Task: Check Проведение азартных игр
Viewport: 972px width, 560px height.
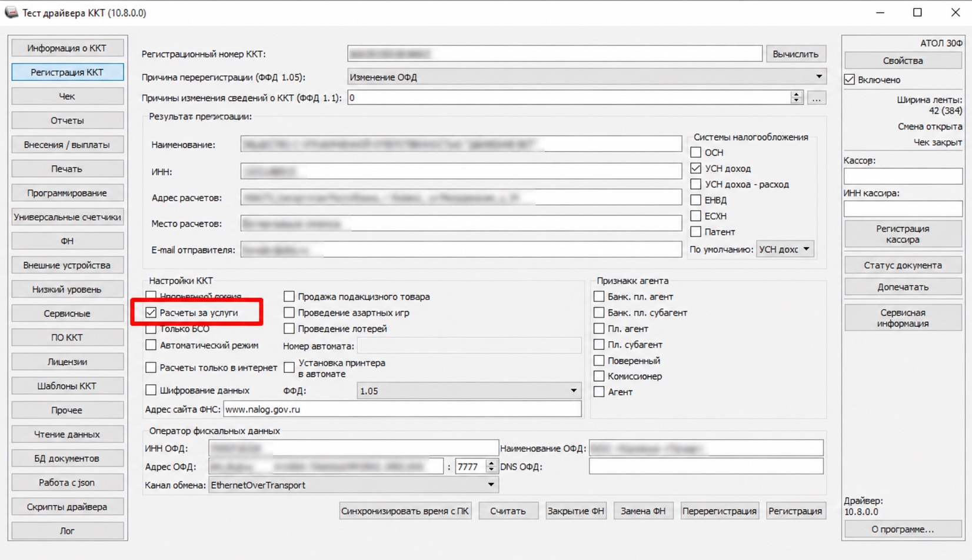Action: click(289, 312)
